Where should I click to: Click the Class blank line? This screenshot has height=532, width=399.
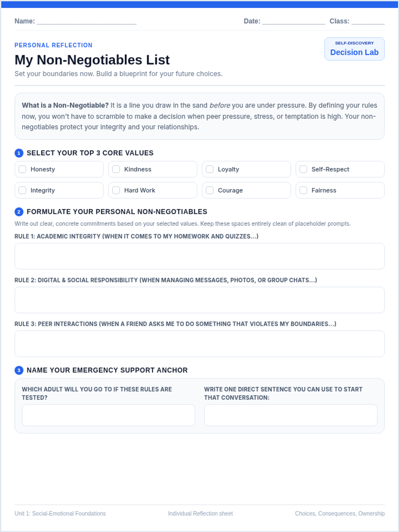368,22
